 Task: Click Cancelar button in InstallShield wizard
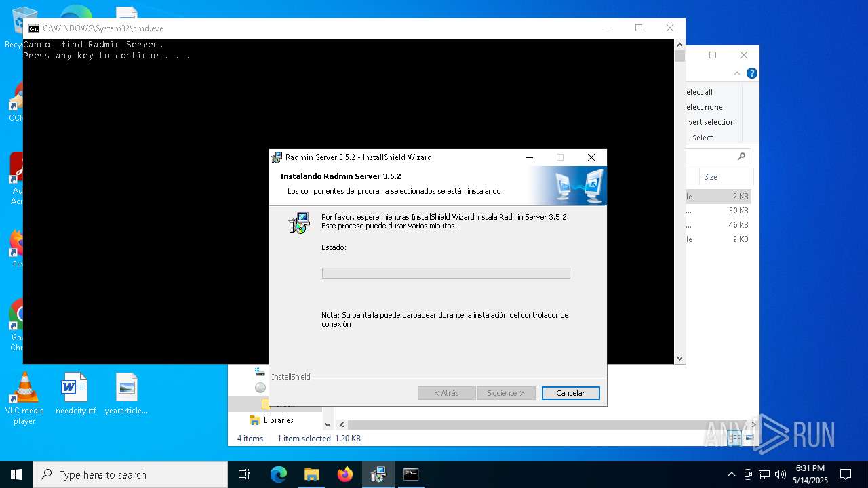point(570,393)
